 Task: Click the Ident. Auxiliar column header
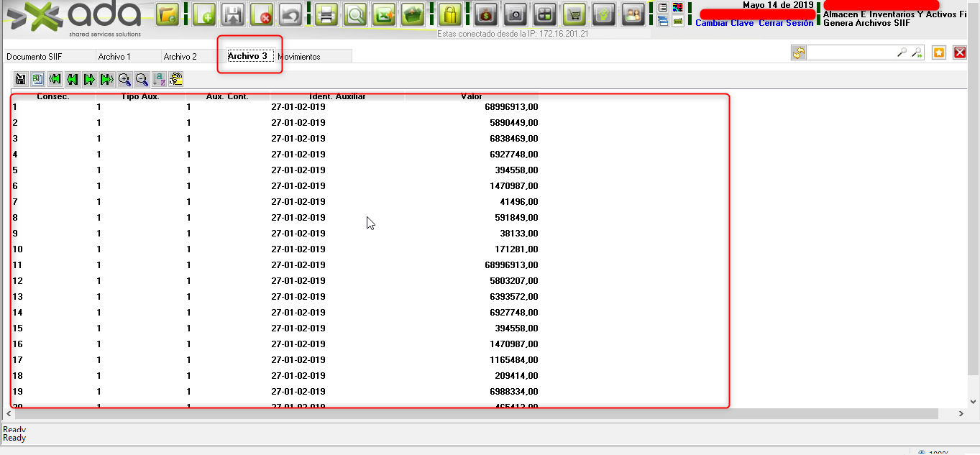(x=337, y=96)
